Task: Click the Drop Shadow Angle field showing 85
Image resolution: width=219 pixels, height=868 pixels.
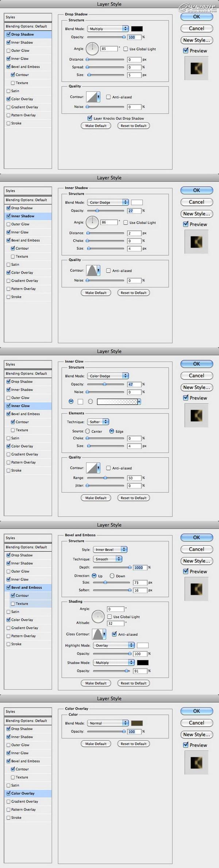Action: click(x=109, y=49)
